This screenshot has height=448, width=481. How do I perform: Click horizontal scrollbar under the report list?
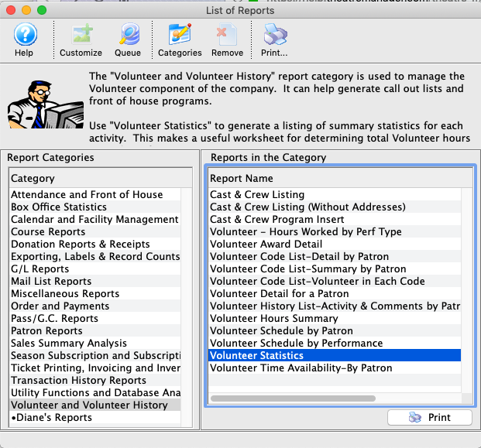293,398
